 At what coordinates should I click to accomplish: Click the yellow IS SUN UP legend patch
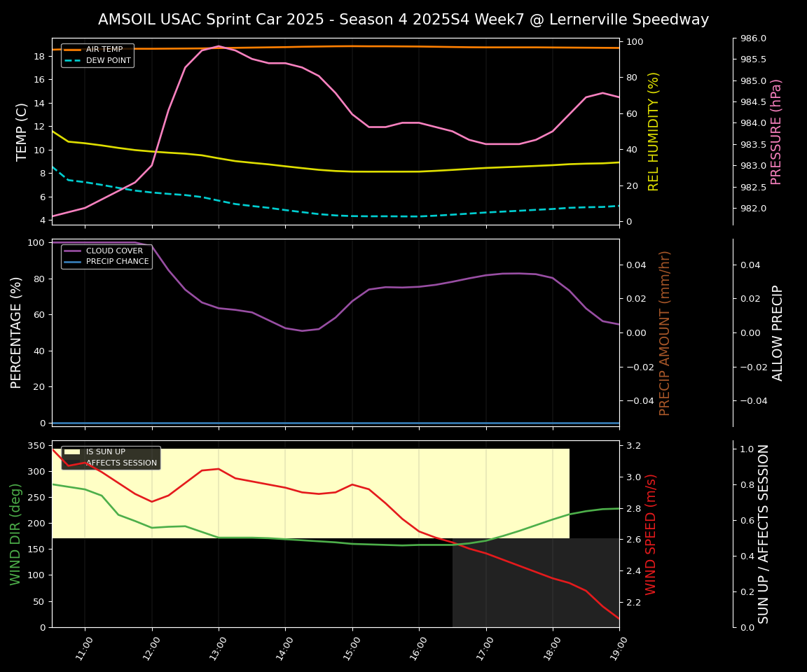click(73, 452)
